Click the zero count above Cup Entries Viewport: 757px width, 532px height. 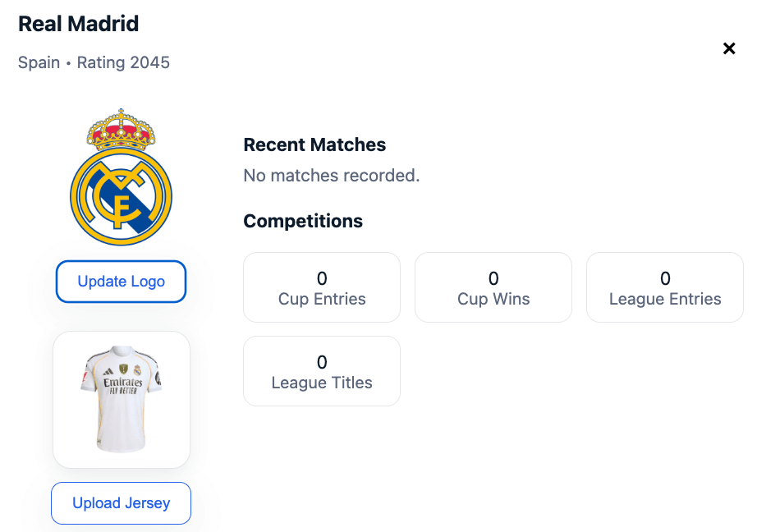(x=322, y=278)
